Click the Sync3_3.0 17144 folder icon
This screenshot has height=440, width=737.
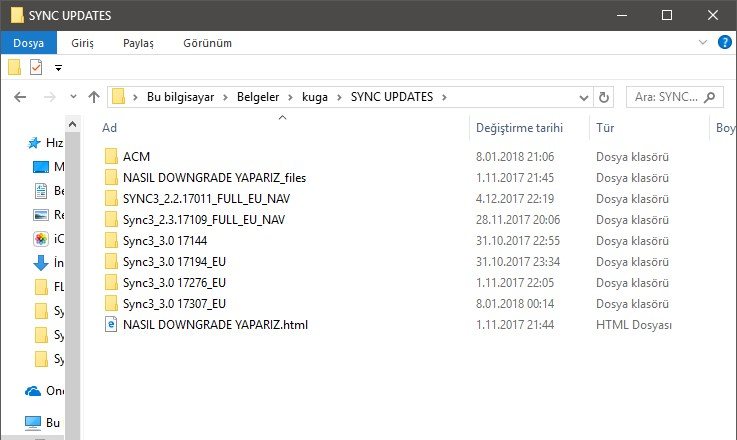[111, 240]
